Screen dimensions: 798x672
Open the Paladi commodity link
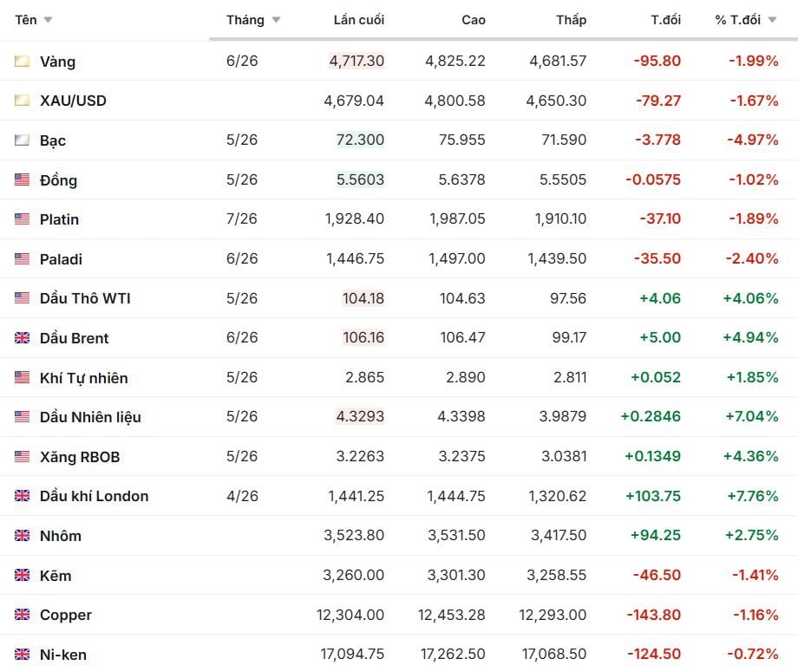[x=61, y=259]
